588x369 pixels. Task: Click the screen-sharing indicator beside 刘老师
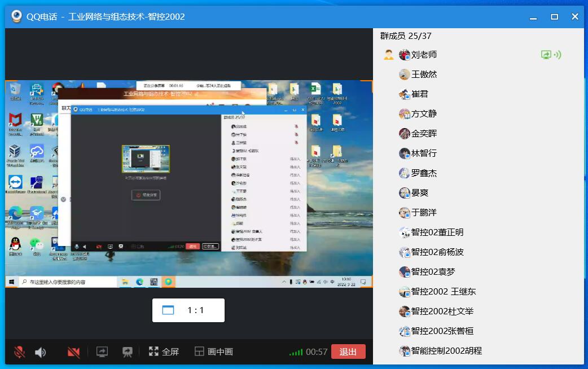pyautogui.click(x=551, y=55)
